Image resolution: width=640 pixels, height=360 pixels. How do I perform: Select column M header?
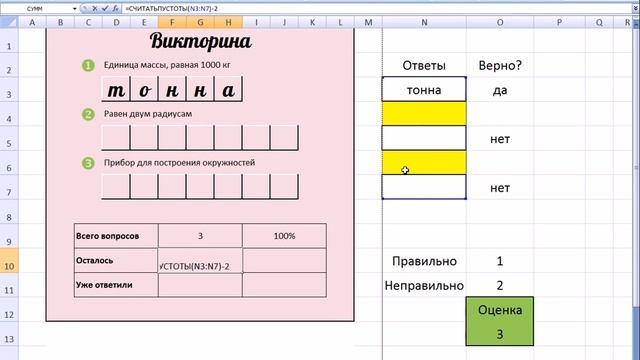pos(368,22)
